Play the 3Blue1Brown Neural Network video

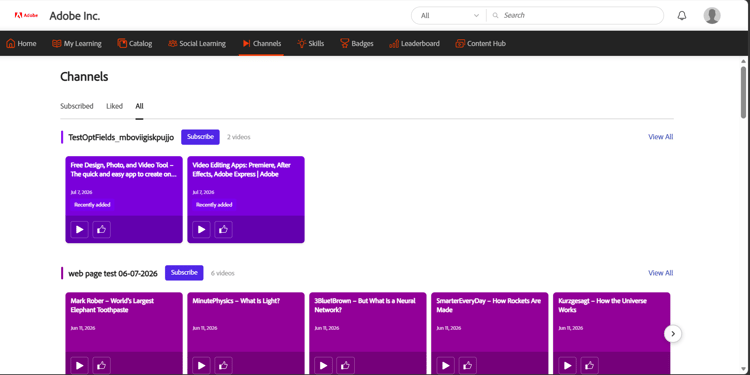(323, 365)
